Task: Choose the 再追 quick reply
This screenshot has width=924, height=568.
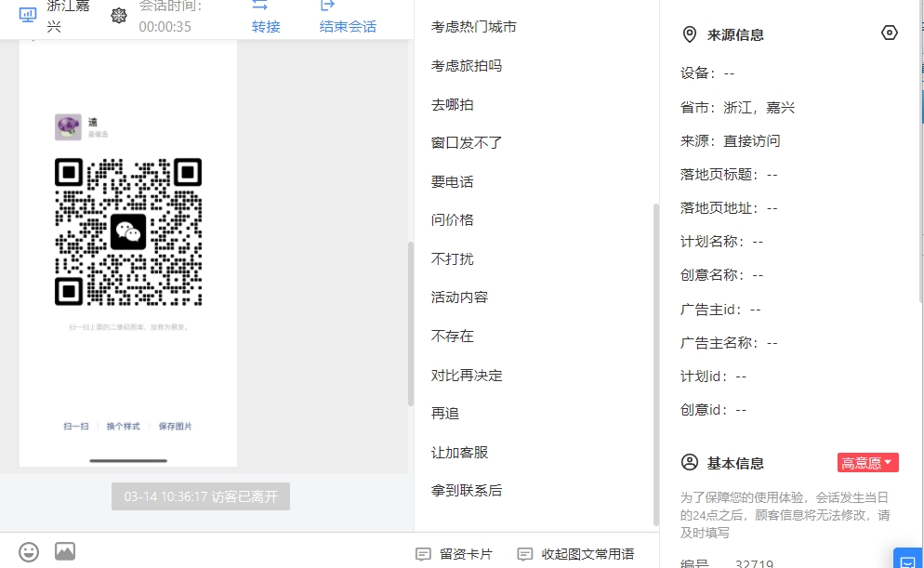Action: point(445,414)
